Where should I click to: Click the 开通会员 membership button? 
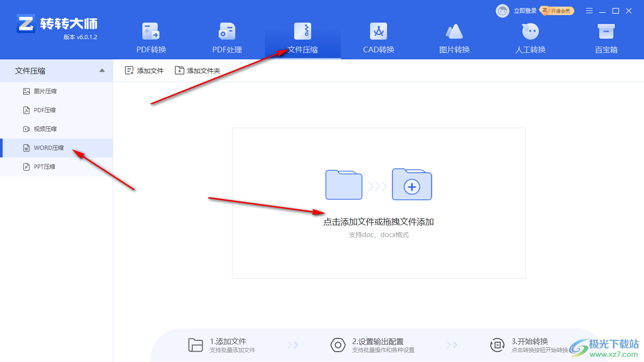pyautogui.click(x=557, y=11)
